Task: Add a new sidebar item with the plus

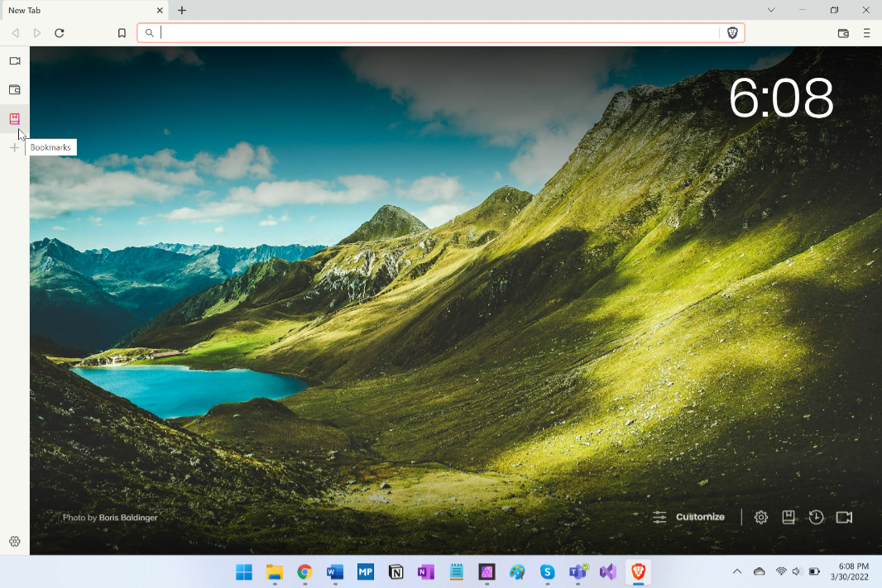Action: point(14,147)
